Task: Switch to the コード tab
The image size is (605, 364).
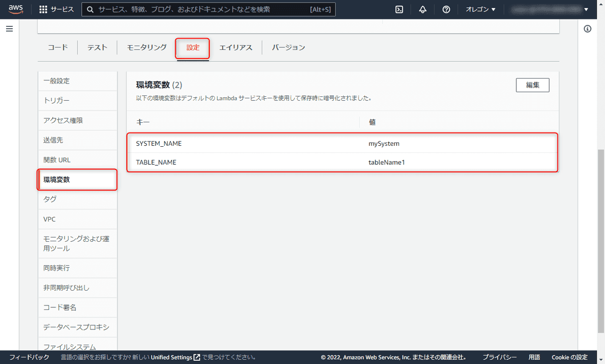Action: coord(57,47)
